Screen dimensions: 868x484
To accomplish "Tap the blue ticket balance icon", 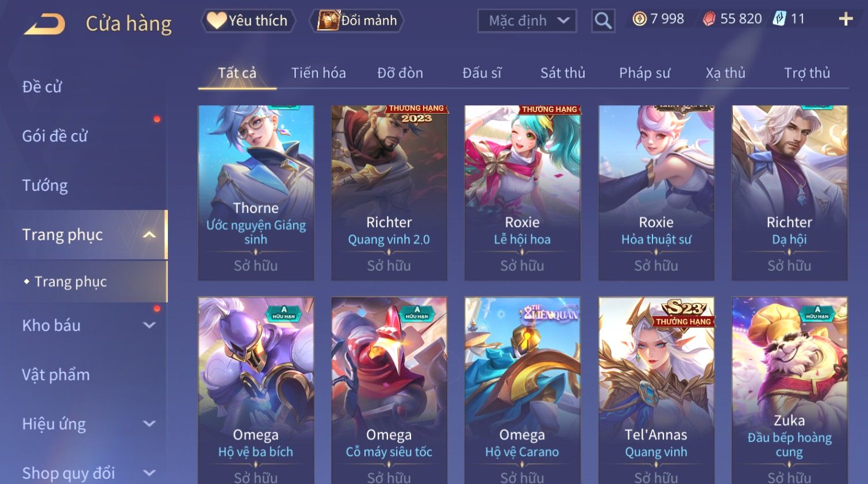I will pos(779,19).
